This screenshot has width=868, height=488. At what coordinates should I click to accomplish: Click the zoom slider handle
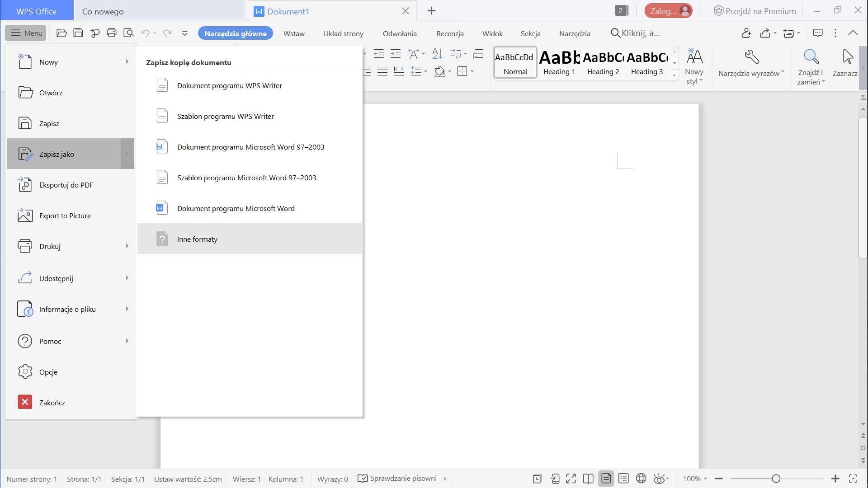pyautogui.click(x=776, y=479)
